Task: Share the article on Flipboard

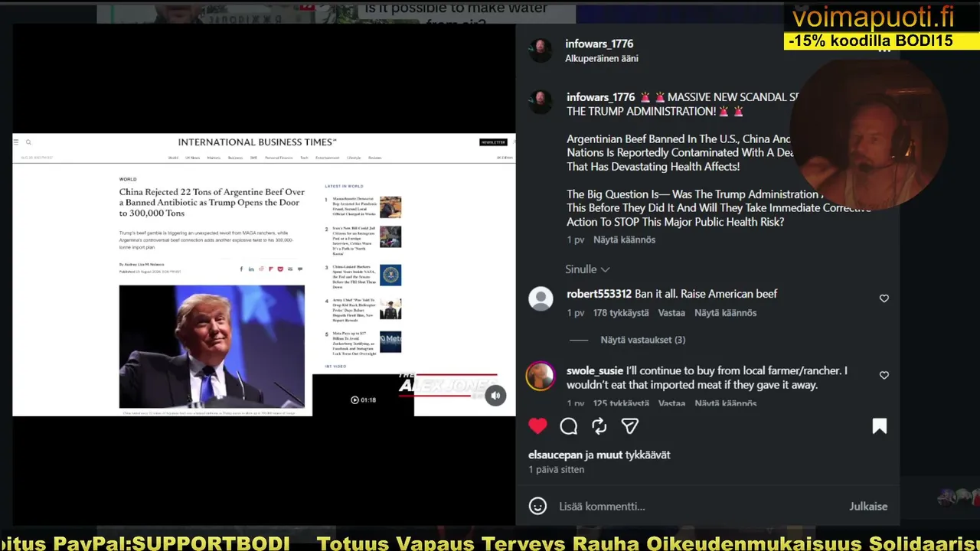Action: (270, 269)
